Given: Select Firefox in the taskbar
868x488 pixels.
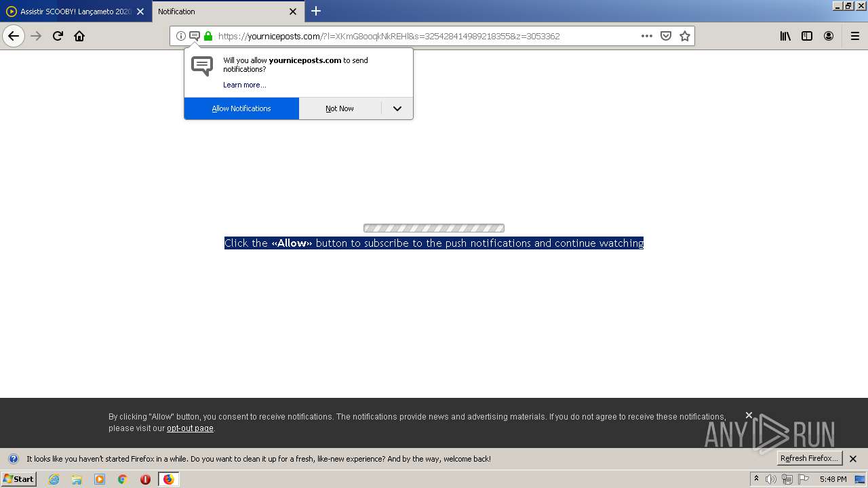Looking at the screenshot, I should tap(168, 479).
